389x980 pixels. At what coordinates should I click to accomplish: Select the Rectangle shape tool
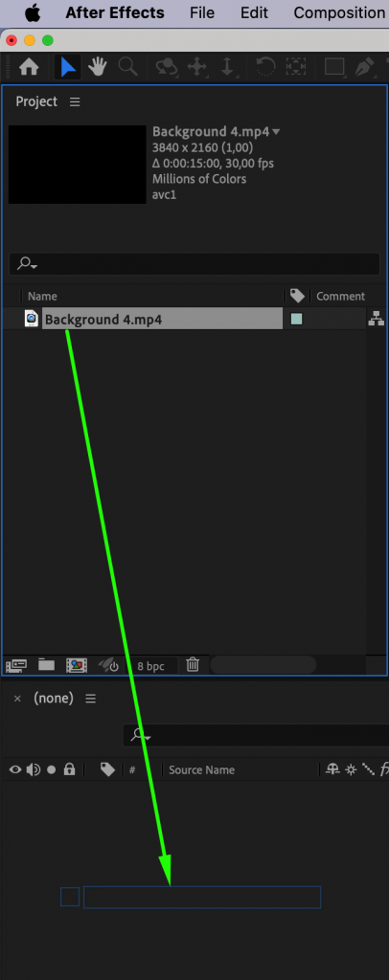334,67
